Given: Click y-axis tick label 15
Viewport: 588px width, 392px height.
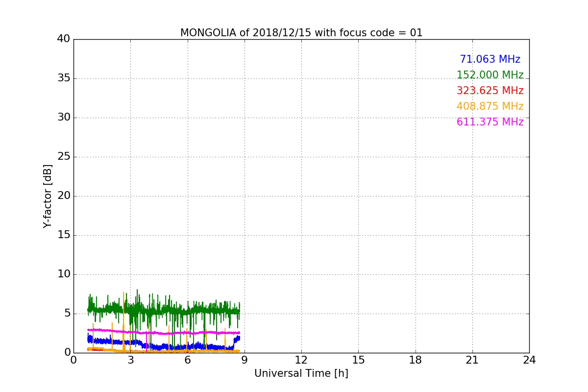Looking at the screenshot, I should tap(64, 235).
